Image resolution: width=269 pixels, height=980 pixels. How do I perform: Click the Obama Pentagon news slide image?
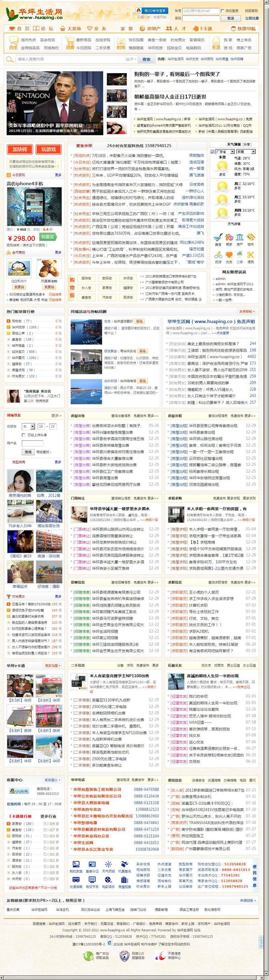click(x=55, y=103)
